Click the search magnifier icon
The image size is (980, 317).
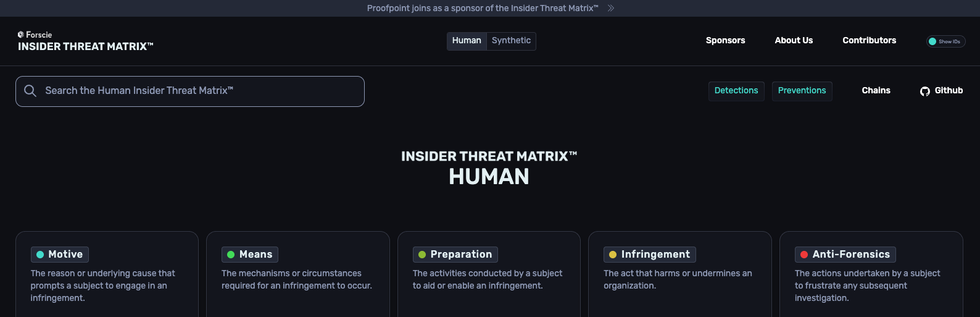pyautogui.click(x=30, y=91)
